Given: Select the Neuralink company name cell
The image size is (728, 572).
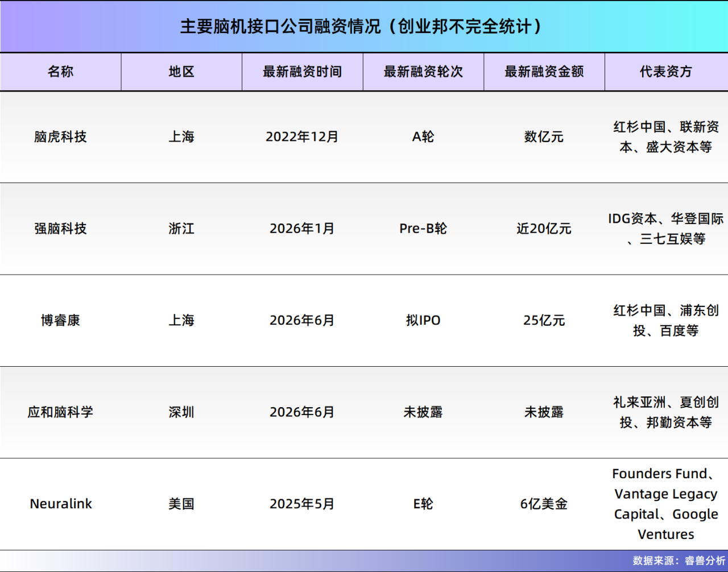Looking at the screenshot, I should (x=60, y=504).
